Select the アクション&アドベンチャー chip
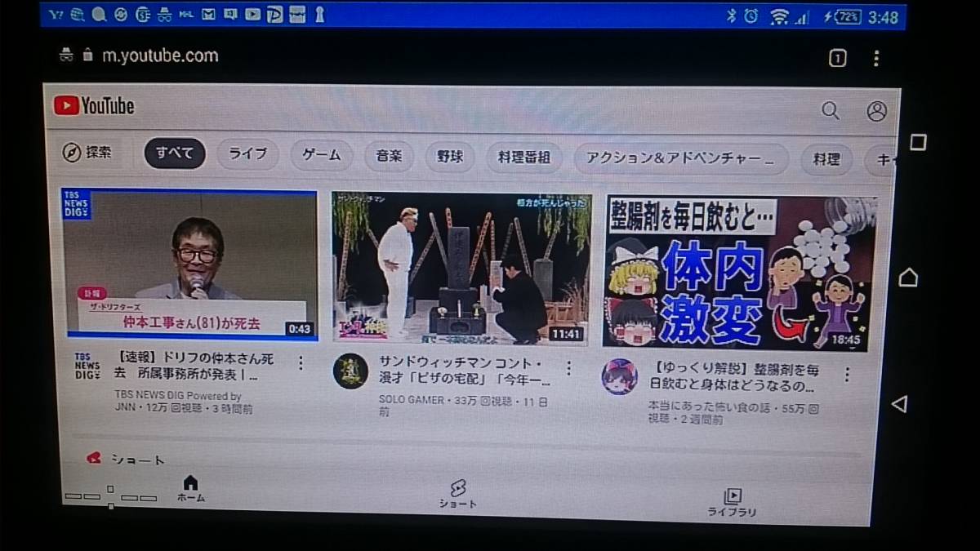Image resolution: width=980 pixels, height=551 pixels. pos(681,158)
